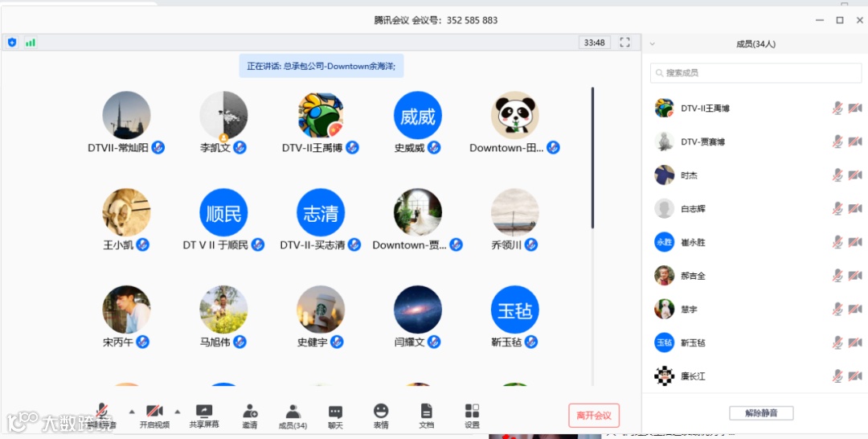Select 宋丙午 portrait avatar
The height and width of the screenshot is (439, 868).
pos(126,310)
